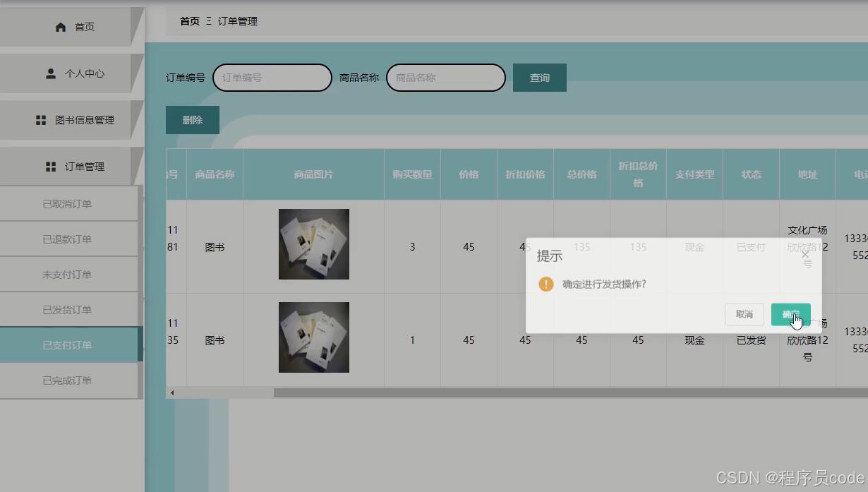Image resolution: width=868 pixels, height=492 pixels.
Task: Click the 总价格 column header
Action: coord(582,174)
